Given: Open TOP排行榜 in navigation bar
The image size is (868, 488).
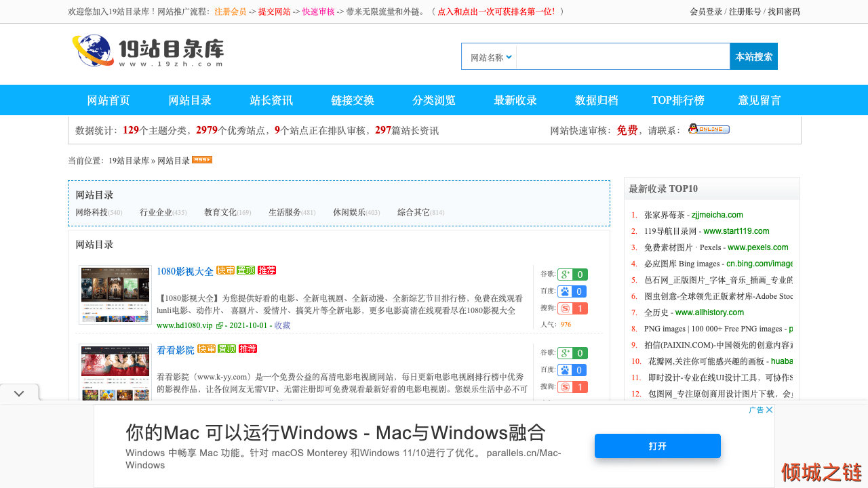Looking at the screenshot, I should pyautogui.click(x=678, y=100).
